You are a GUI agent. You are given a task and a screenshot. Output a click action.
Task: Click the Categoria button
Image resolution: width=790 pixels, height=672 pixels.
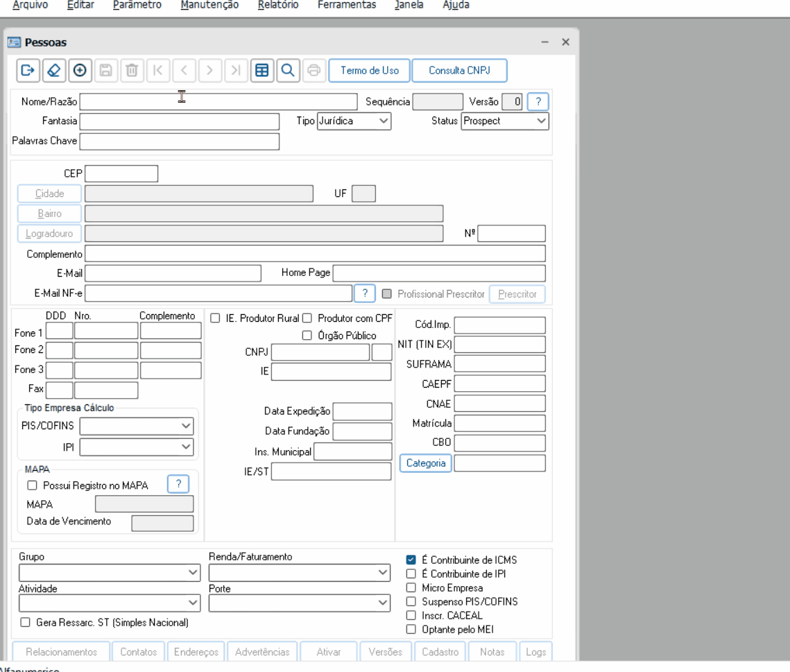pos(425,463)
